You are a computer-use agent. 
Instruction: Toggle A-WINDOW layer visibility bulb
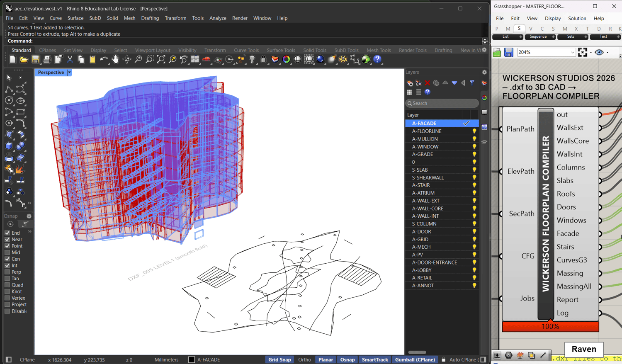(x=474, y=147)
